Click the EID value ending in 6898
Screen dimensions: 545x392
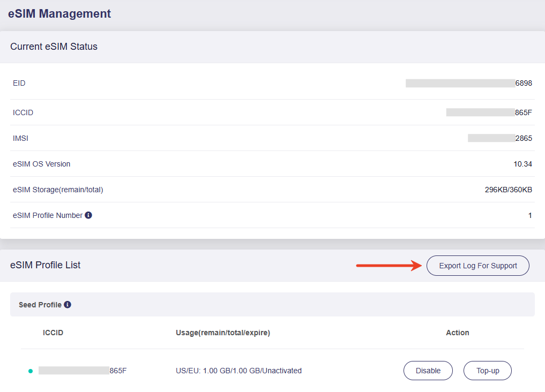point(469,83)
